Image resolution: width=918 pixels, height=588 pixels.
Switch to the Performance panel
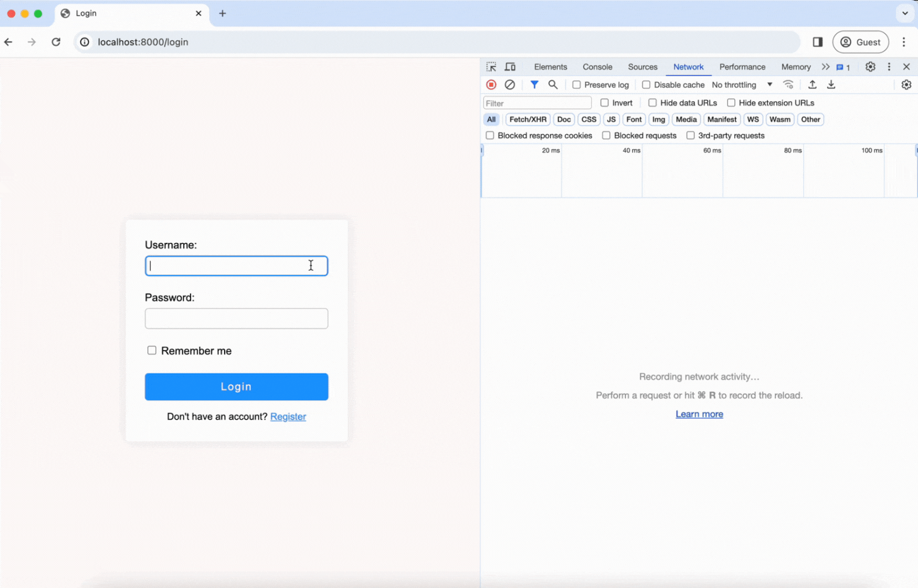pos(742,66)
